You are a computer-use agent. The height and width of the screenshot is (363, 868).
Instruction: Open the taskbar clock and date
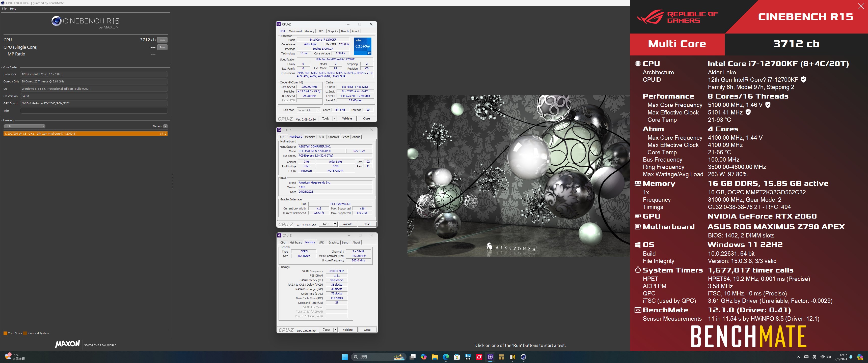tap(841, 357)
